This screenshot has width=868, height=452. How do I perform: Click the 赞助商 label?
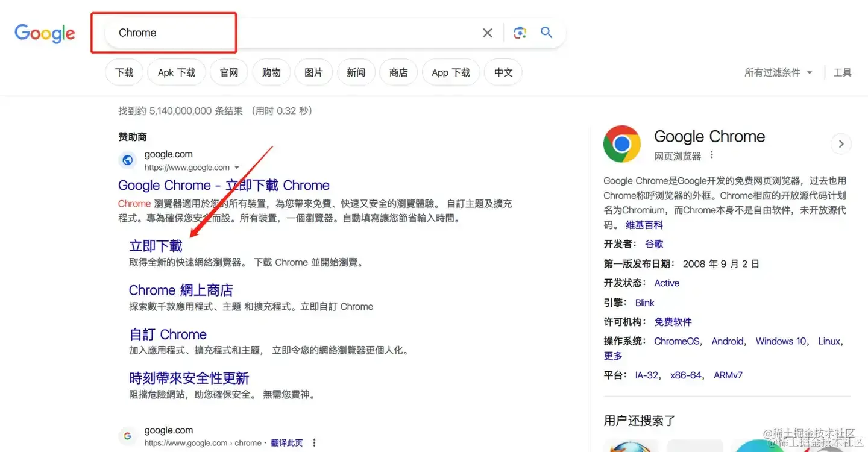pyautogui.click(x=133, y=137)
